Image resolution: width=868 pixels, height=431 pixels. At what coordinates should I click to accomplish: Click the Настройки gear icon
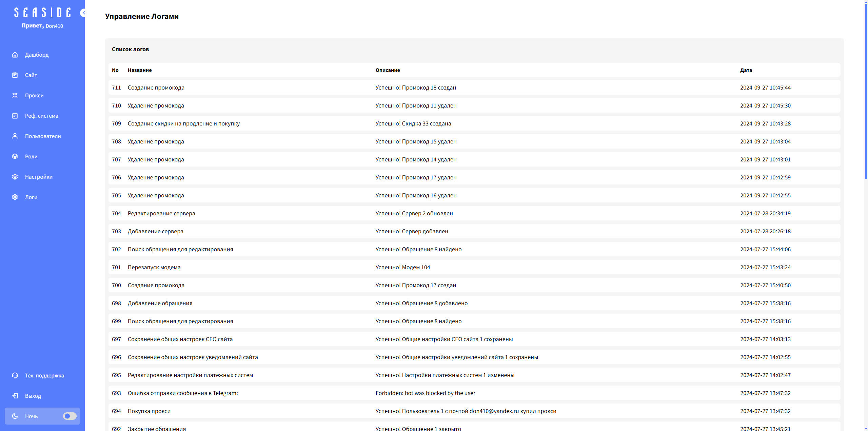(15, 177)
